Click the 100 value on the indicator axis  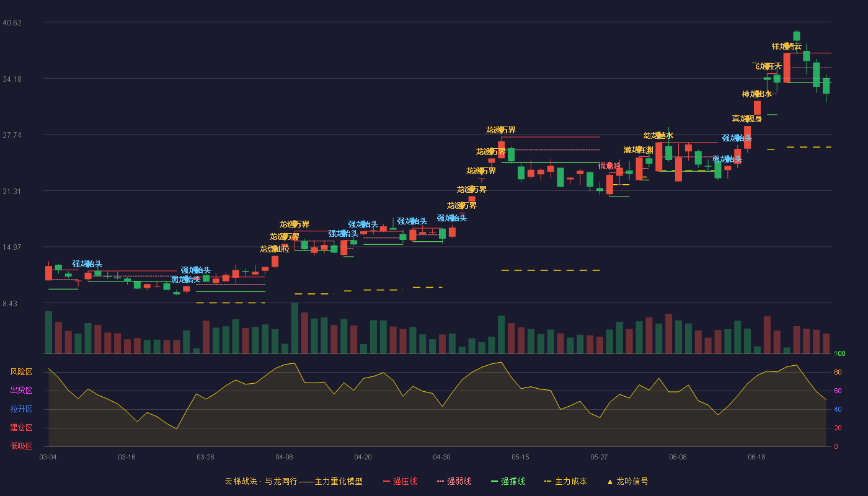click(839, 354)
